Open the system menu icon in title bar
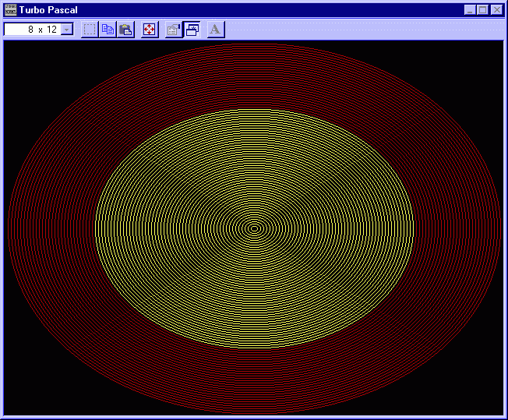This screenshot has width=508, height=420. (x=10, y=9)
